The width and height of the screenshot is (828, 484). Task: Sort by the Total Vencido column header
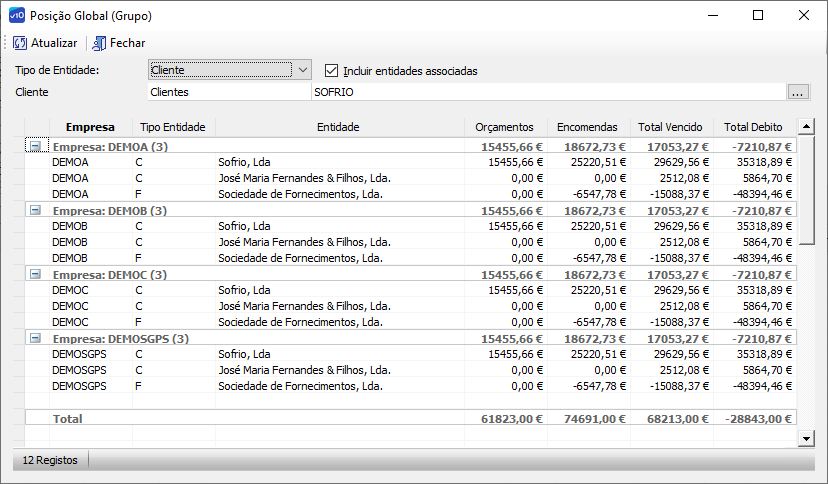coord(670,127)
